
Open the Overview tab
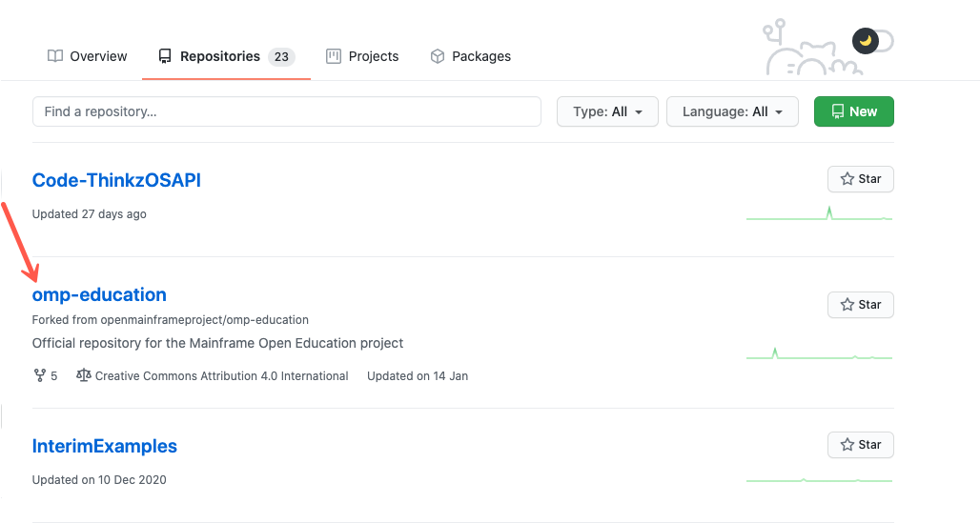pos(87,56)
